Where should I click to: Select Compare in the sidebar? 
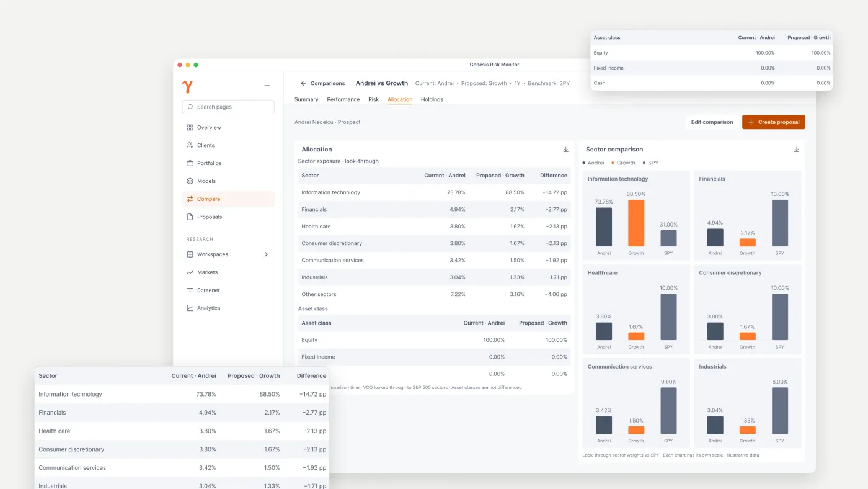click(228, 199)
